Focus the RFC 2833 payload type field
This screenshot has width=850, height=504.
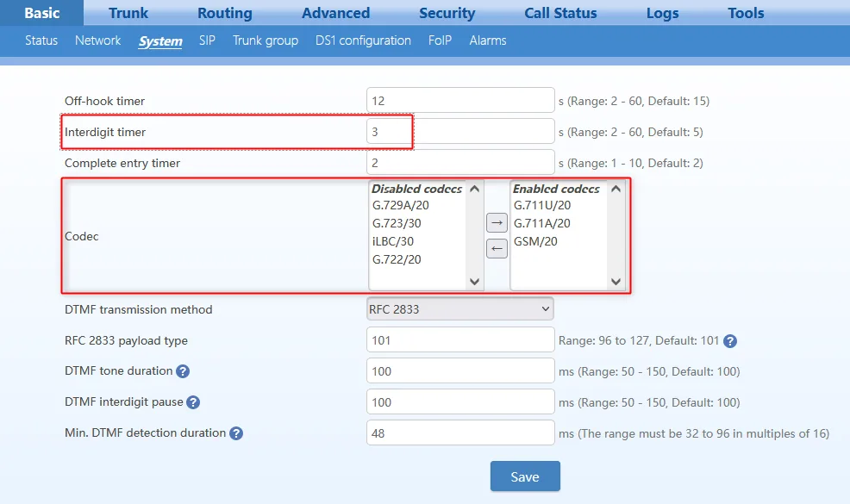tap(461, 340)
